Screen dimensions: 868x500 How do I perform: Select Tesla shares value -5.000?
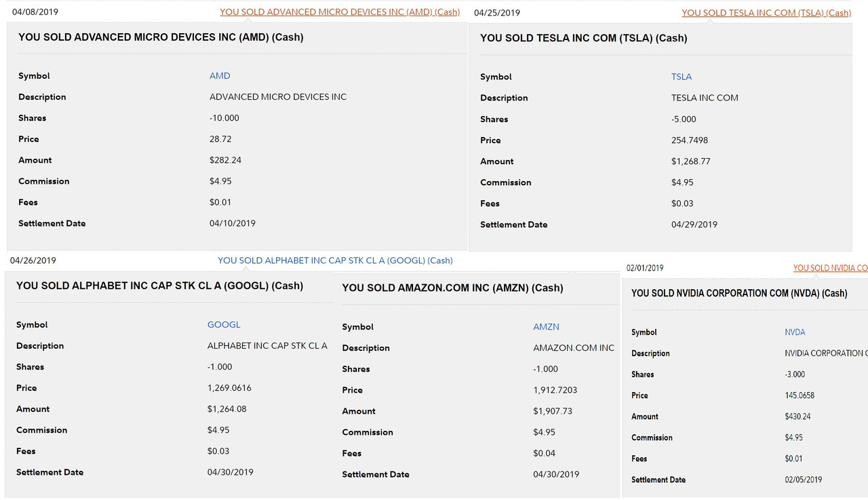[684, 119]
